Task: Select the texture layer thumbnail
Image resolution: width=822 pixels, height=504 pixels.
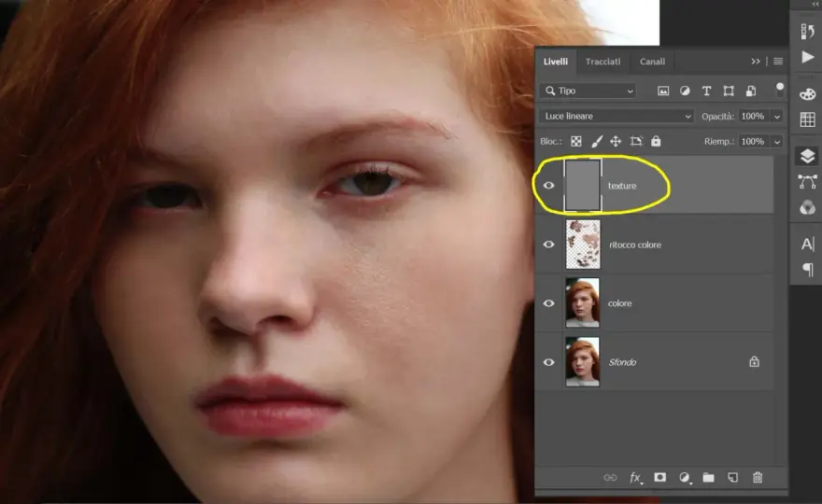Action: pyautogui.click(x=583, y=186)
